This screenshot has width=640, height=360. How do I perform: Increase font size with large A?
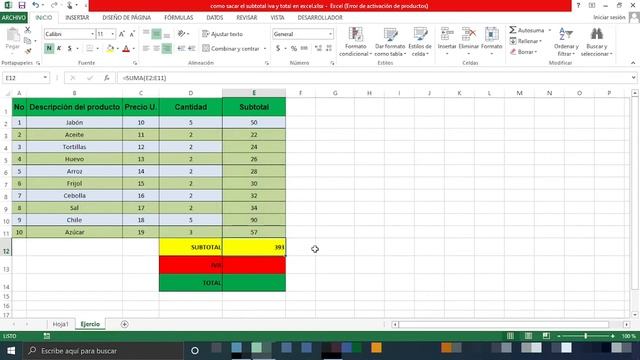tap(122, 34)
